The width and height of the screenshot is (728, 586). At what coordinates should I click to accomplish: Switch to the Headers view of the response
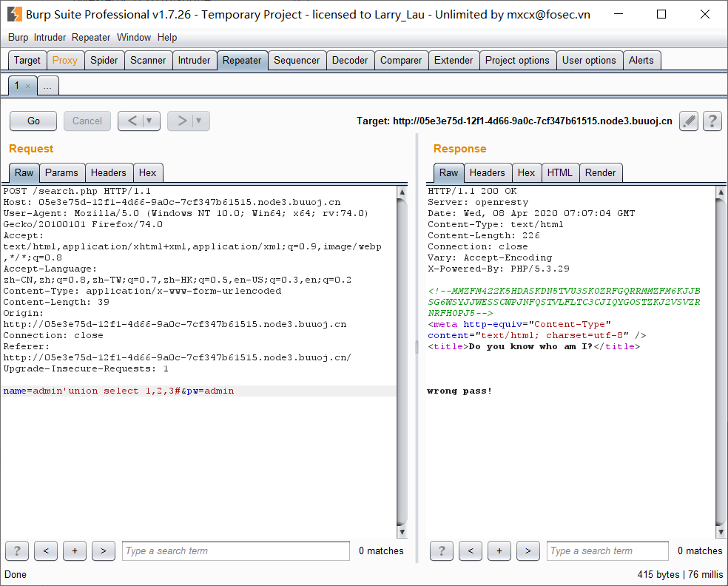click(x=488, y=172)
